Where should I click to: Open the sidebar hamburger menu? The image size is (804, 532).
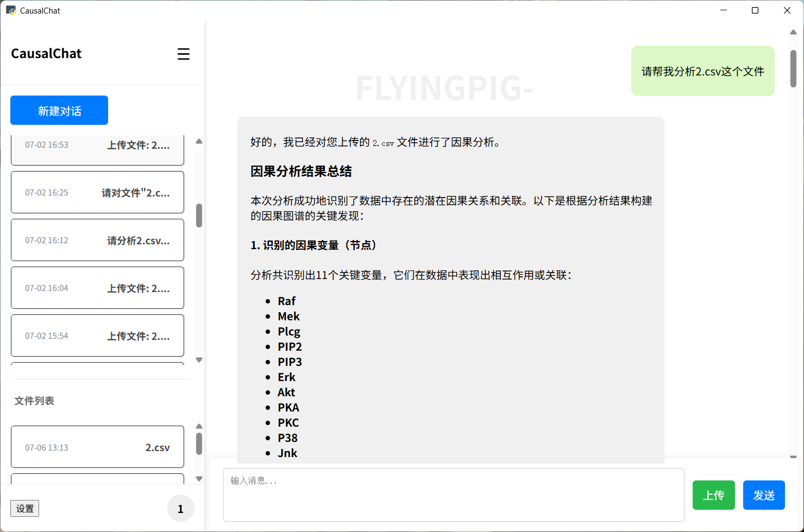pyautogui.click(x=184, y=54)
